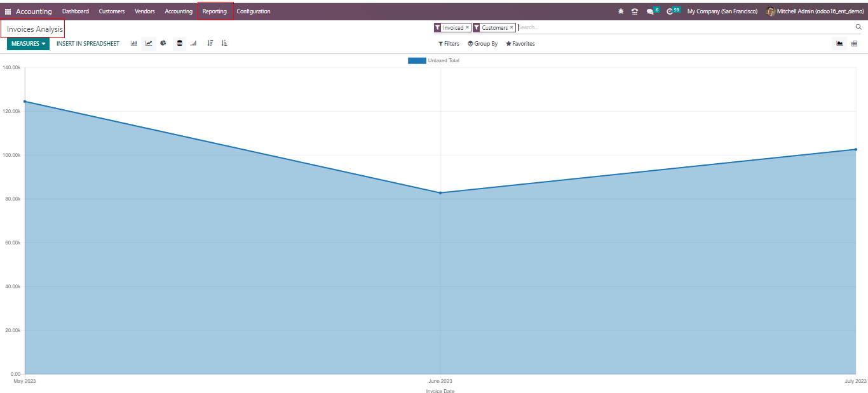The height and width of the screenshot is (393, 868).
Task: Open the Filters dropdown
Action: tap(449, 44)
